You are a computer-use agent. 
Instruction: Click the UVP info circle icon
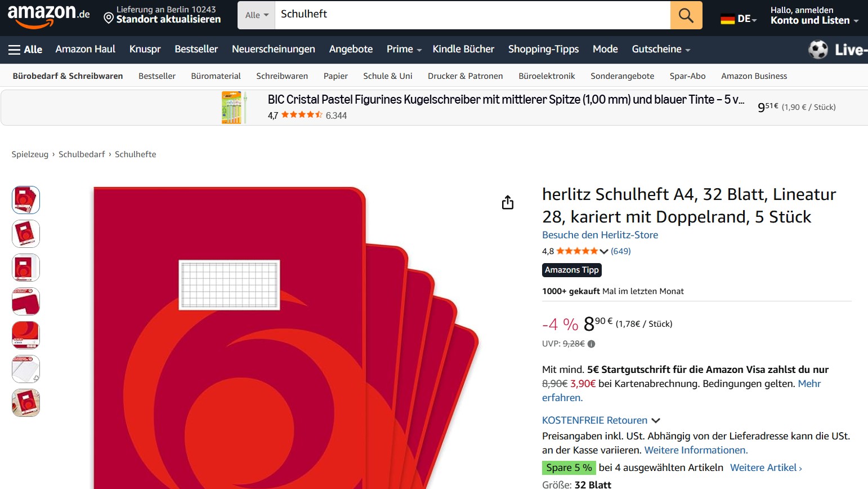(591, 344)
